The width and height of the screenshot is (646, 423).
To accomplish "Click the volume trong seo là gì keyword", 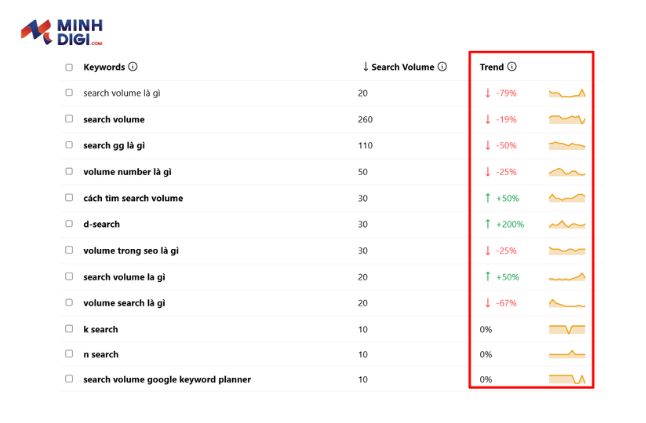I will tap(131, 250).
